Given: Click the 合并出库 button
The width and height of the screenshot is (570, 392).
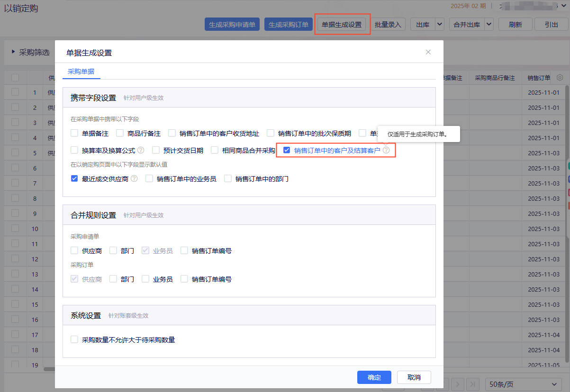Looking at the screenshot, I should point(467,25).
